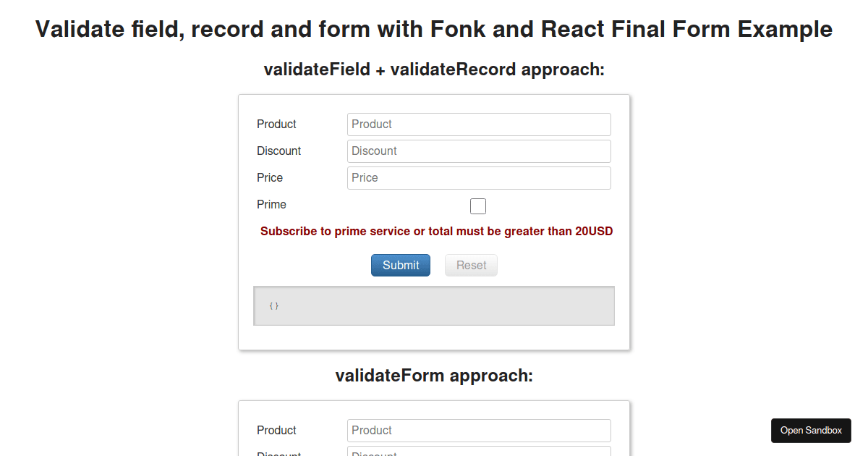This screenshot has height=456, width=868.
Task: Click the Price label text
Action: click(x=270, y=178)
